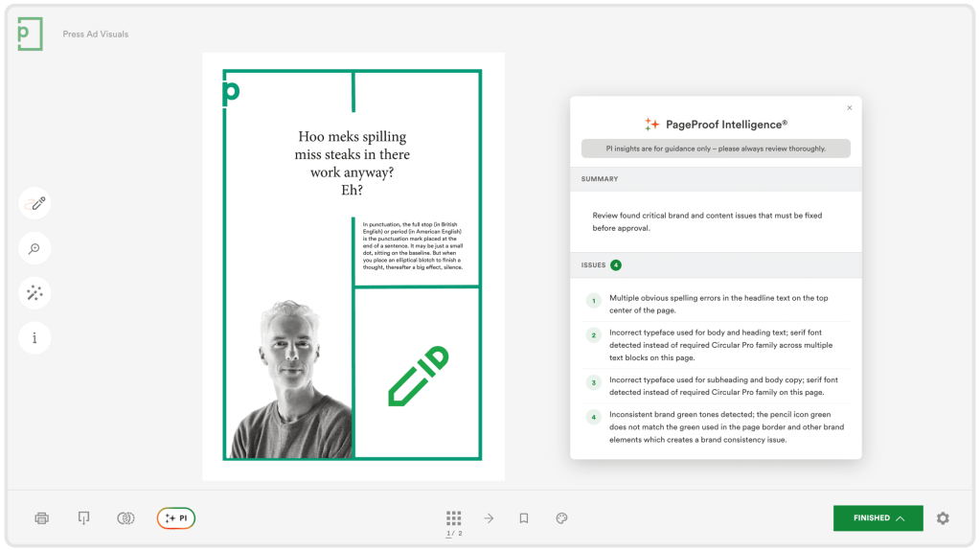Click the man's portrait photo on the proof
Image resolution: width=980 pixels, height=550 pixels.
[290, 379]
